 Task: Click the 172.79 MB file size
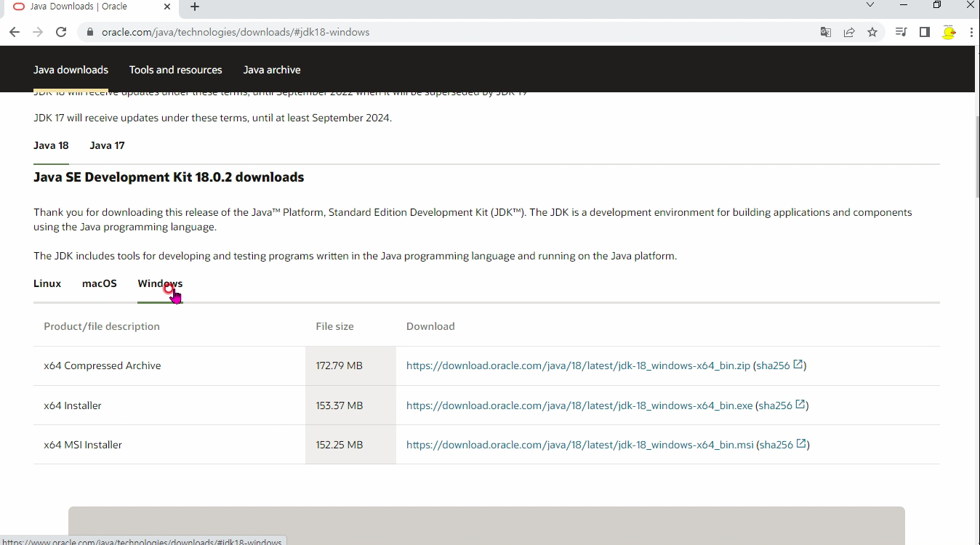click(339, 366)
